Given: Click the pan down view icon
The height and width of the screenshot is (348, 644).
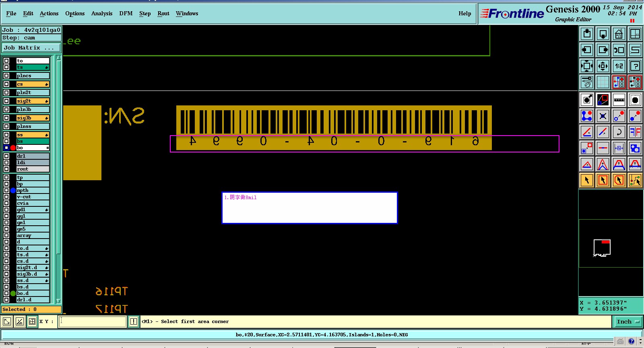Looking at the screenshot, I should click(x=603, y=34).
